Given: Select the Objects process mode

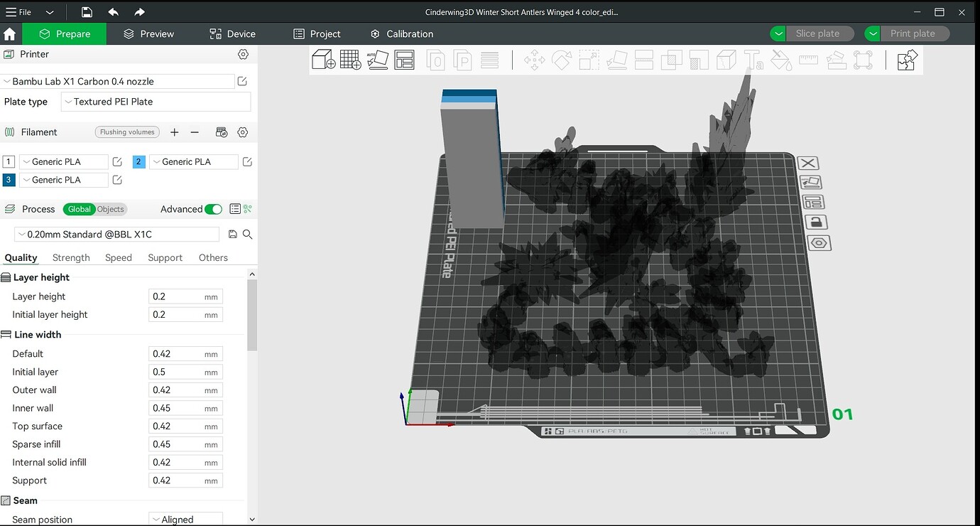Looking at the screenshot, I should (x=110, y=209).
